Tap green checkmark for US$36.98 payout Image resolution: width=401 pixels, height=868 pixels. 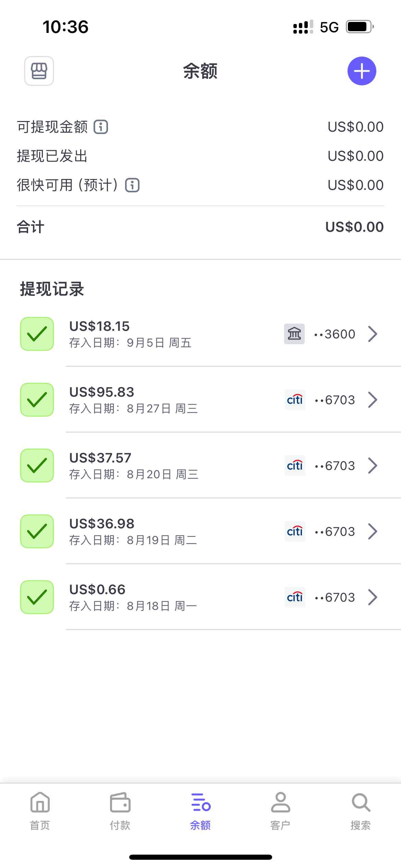(37, 531)
